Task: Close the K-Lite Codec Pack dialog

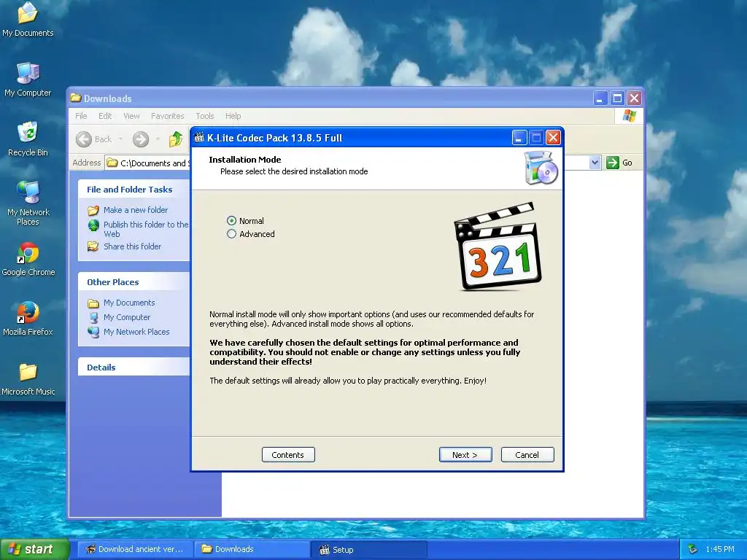Action: [x=553, y=138]
